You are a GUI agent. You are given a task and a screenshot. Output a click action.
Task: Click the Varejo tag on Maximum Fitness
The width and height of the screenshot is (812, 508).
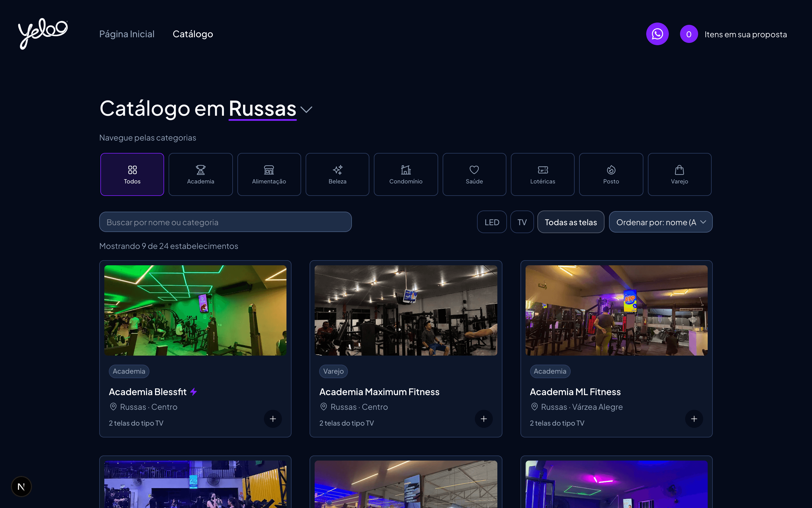coord(333,371)
